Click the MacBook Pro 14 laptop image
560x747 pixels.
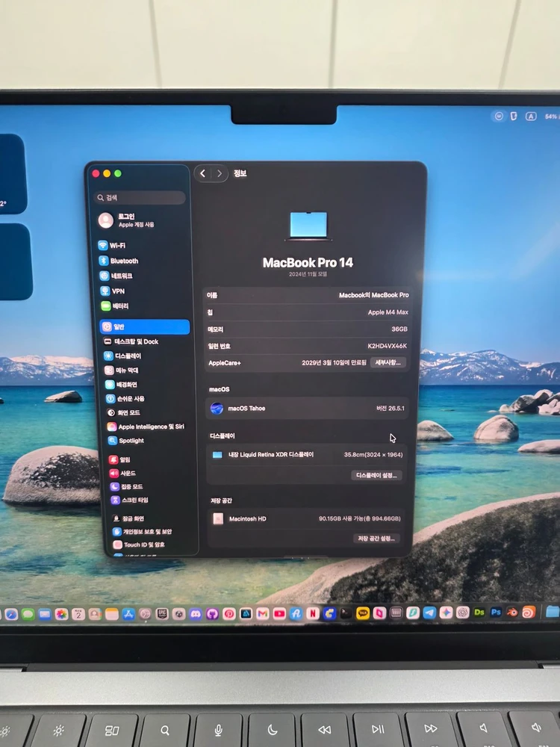pos(308,226)
